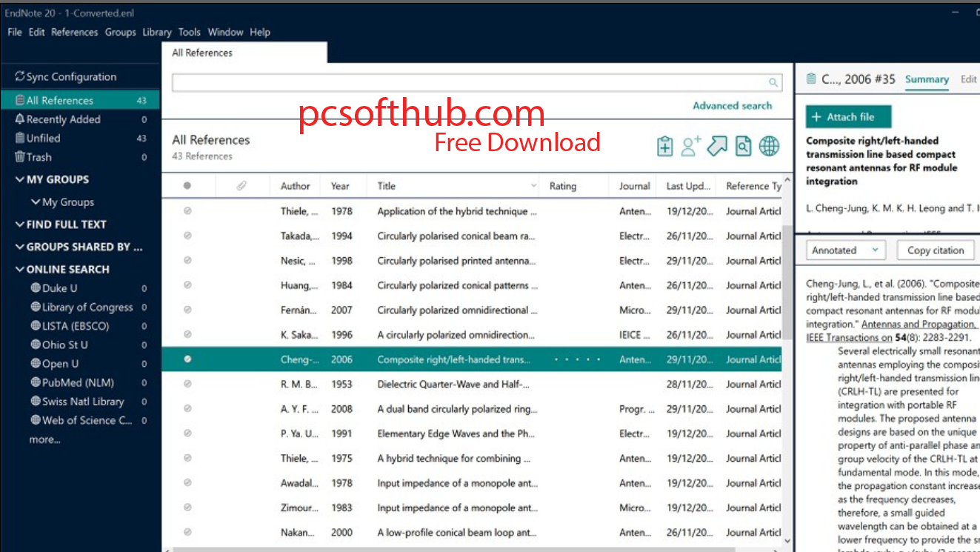The width and height of the screenshot is (980, 552).
Task: Click the new reference clipboard icon
Action: [x=665, y=146]
